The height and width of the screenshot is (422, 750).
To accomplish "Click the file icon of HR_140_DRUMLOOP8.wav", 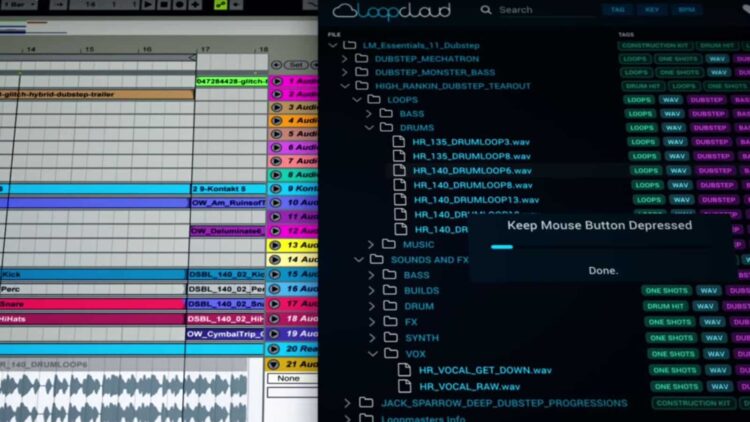I will point(400,185).
